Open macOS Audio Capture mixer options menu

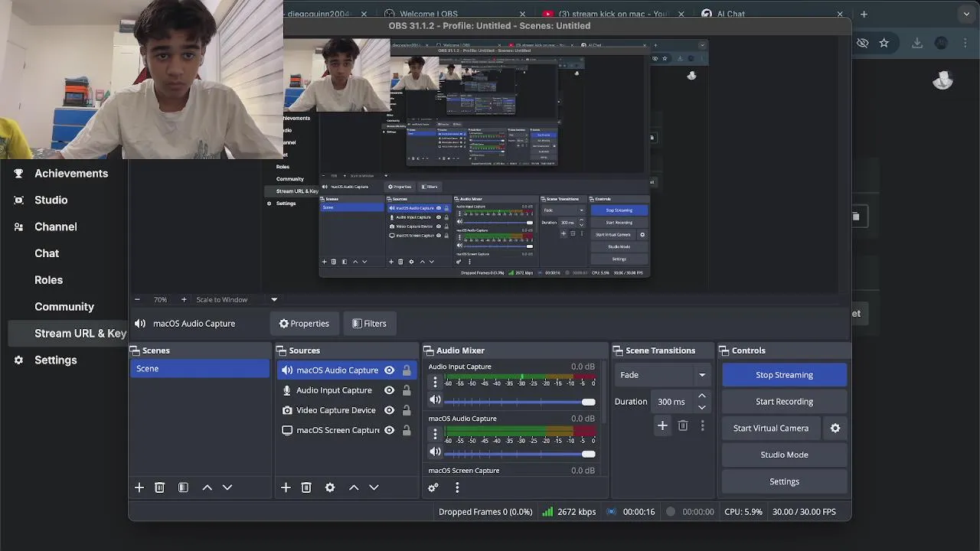click(435, 433)
